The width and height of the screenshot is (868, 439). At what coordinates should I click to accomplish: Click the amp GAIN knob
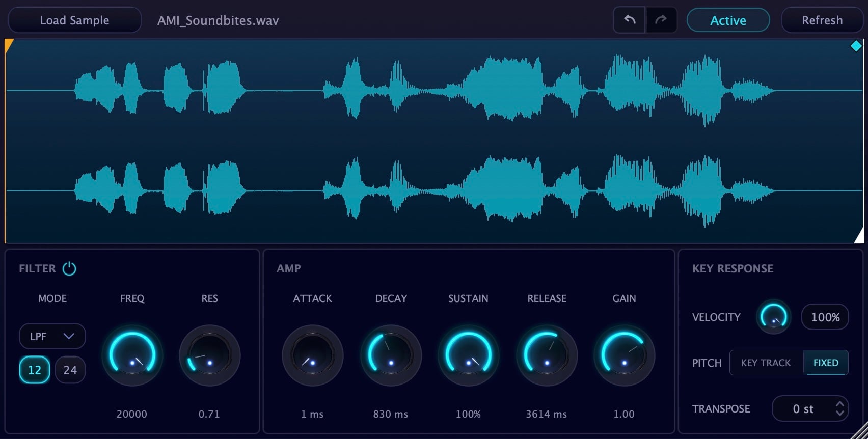tap(624, 355)
